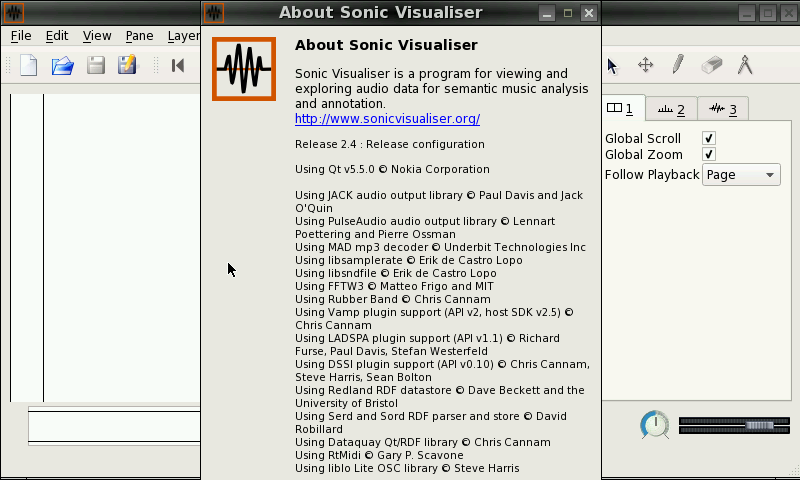800x480 pixels.
Task: Select the Measure compass tool
Action: coord(745,65)
